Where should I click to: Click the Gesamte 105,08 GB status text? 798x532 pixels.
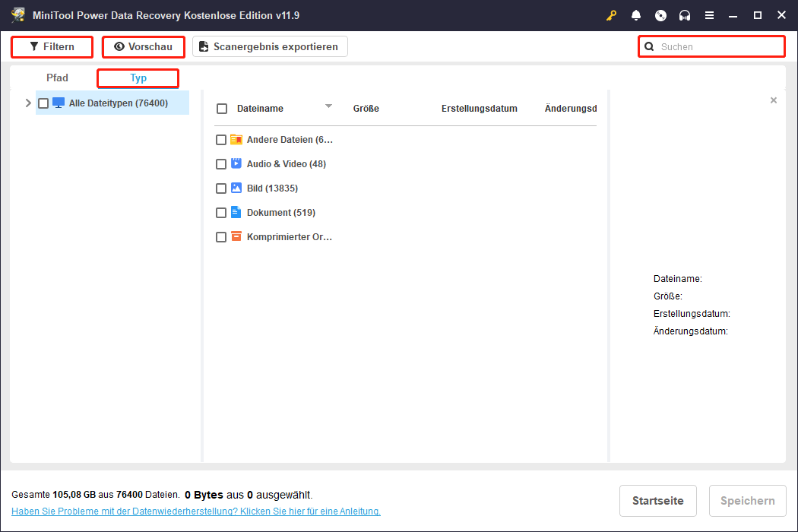coord(95,495)
